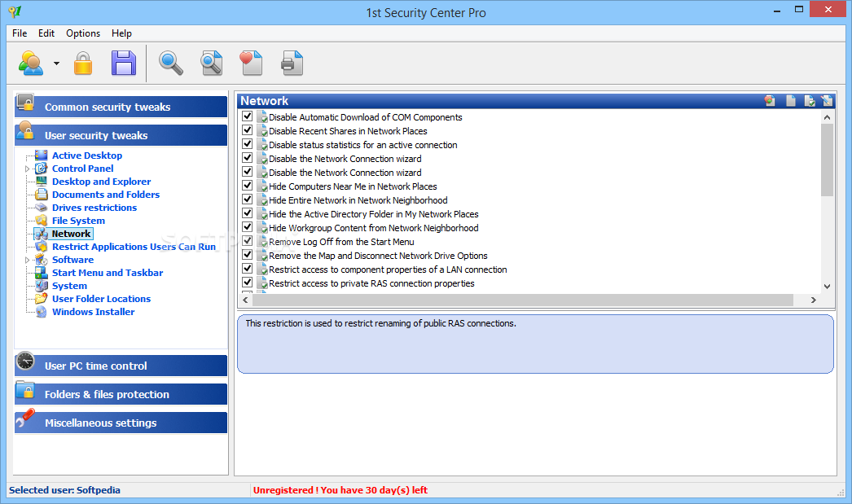This screenshot has height=504, width=852.
Task: Click the Drives restrictions tree icon
Action: pyautogui.click(x=42, y=208)
